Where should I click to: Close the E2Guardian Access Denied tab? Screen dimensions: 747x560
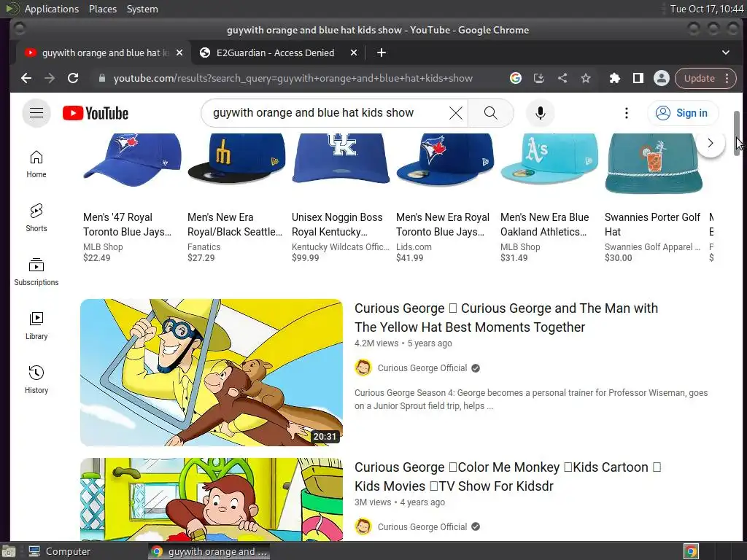click(x=354, y=52)
